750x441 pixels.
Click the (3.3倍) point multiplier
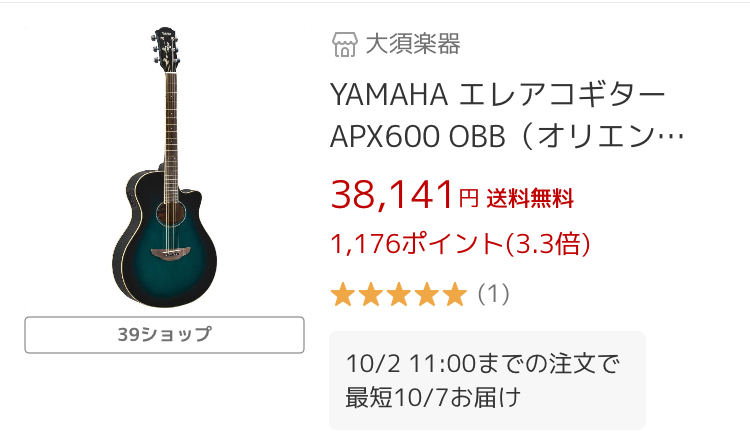pyautogui.click(x=544, y=243)
